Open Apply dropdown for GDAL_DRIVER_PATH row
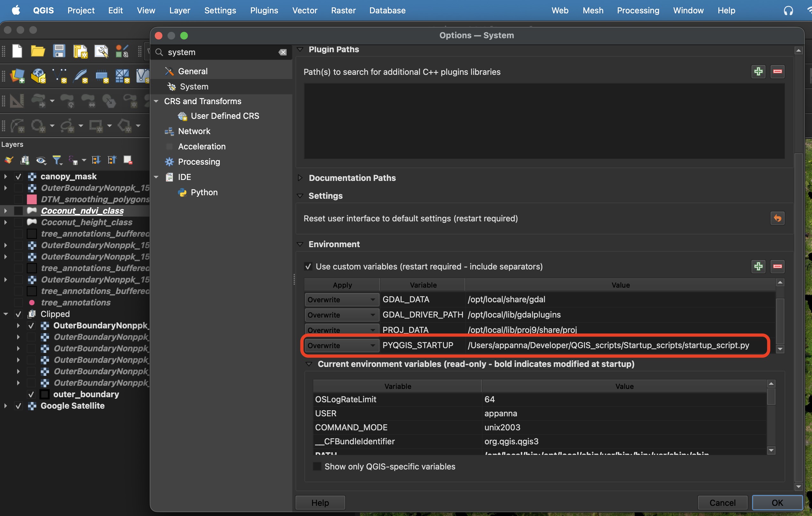This screenshot has height=516, width=812. pyautogui.click(x=342, y=315)
